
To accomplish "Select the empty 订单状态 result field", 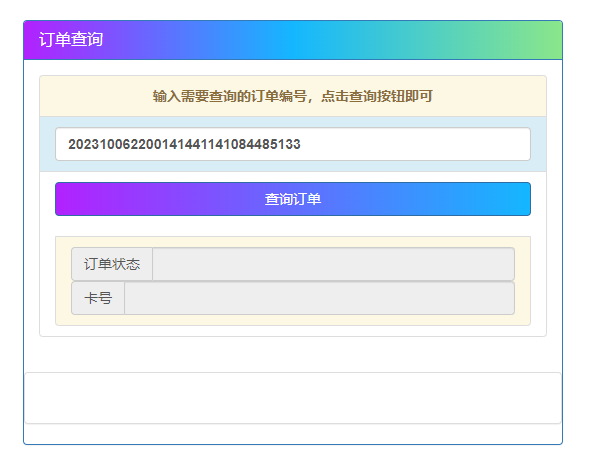I will coord(333,264).
